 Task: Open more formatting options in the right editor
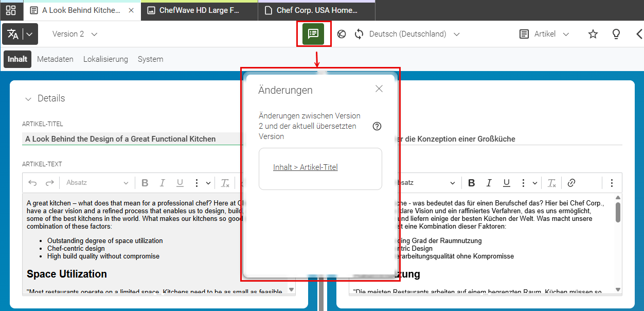tap(523, 183)
